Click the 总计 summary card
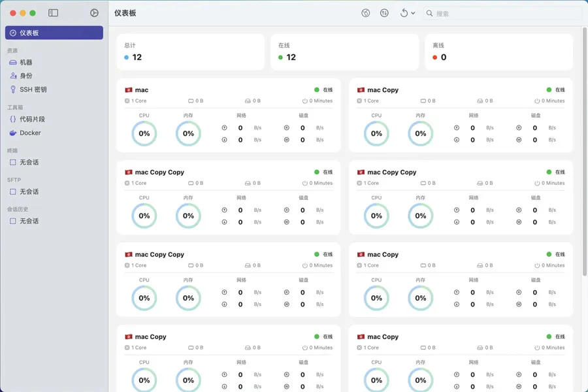Viewport: 588px width, 392px height. point(190,52)
